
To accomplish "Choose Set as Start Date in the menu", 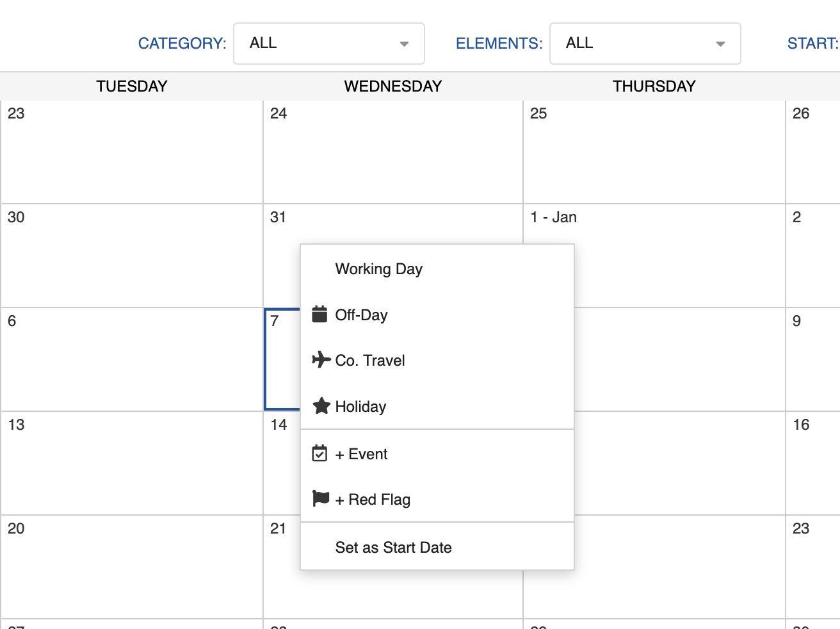I will (x=393, y=547).
